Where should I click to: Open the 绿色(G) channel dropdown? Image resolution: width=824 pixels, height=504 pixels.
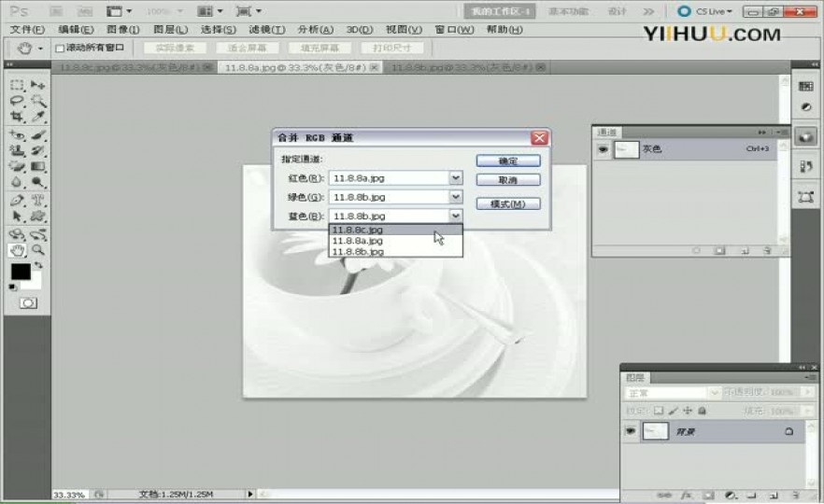[x=456, y=197]
